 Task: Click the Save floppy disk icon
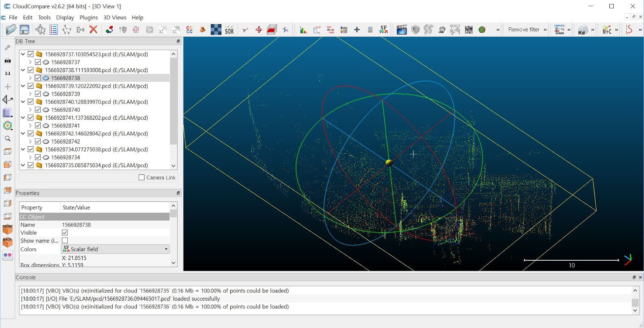click(x=25, y=29)
